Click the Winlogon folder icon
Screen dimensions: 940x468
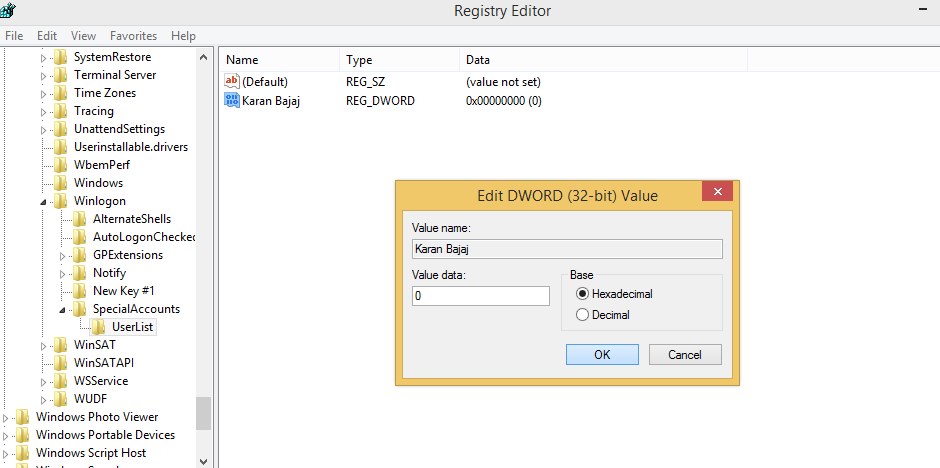pos(60,201)
